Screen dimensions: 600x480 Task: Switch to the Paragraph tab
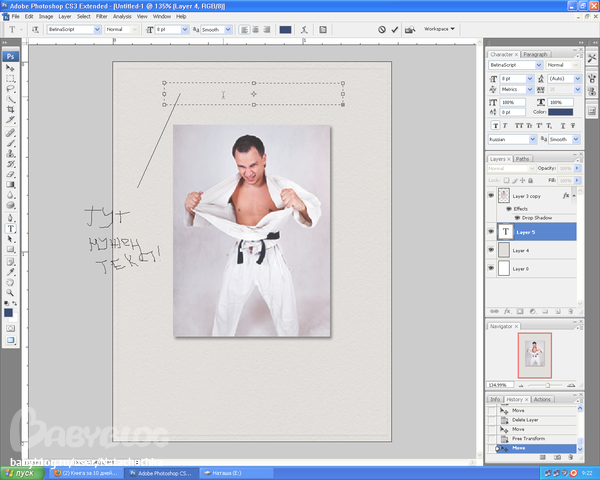(x=535, y=53)
